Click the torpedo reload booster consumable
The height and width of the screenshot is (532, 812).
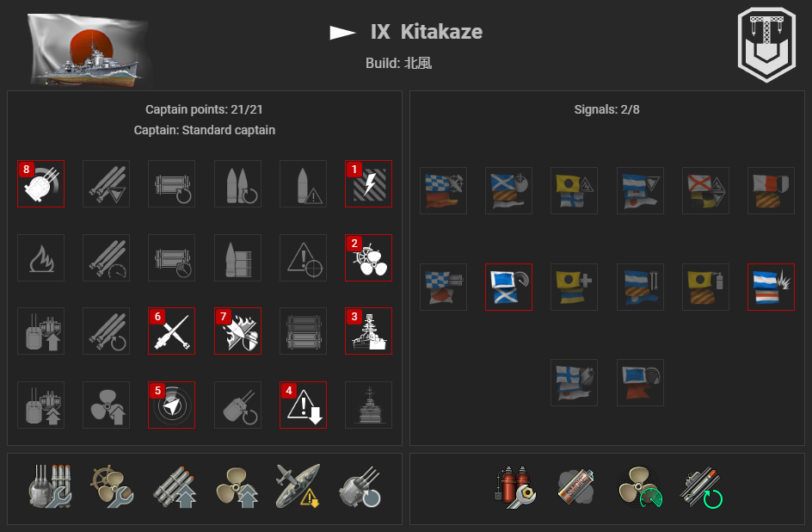702,488
